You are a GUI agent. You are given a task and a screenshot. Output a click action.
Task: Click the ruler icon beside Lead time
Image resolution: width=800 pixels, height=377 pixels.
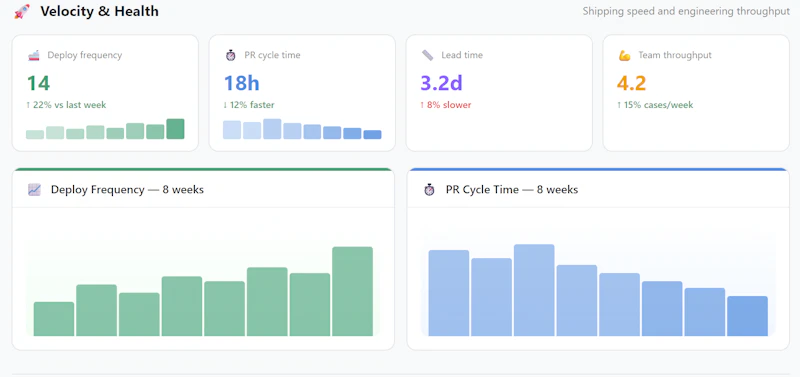[x=428, y=55]
